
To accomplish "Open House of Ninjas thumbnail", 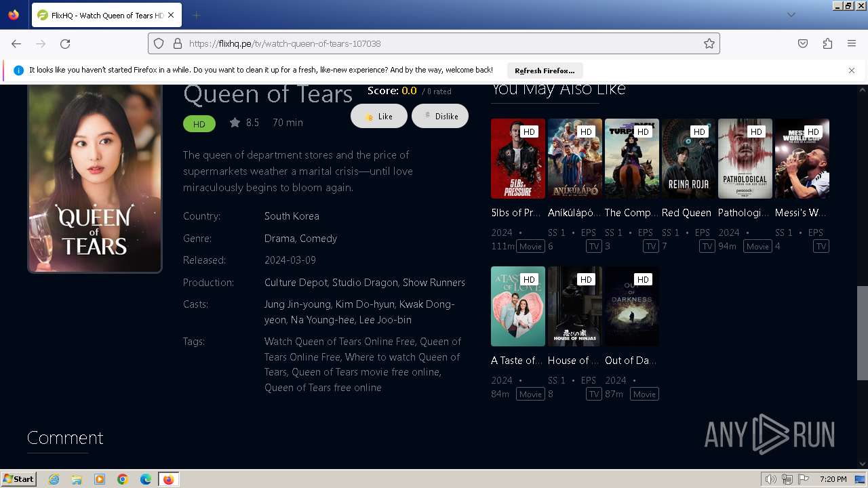I will pyautogui.click(x=575, y=306).
